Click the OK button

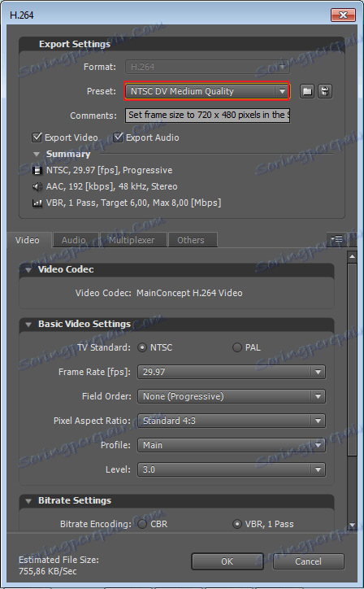pyautogui.click(x=227, y=561)
